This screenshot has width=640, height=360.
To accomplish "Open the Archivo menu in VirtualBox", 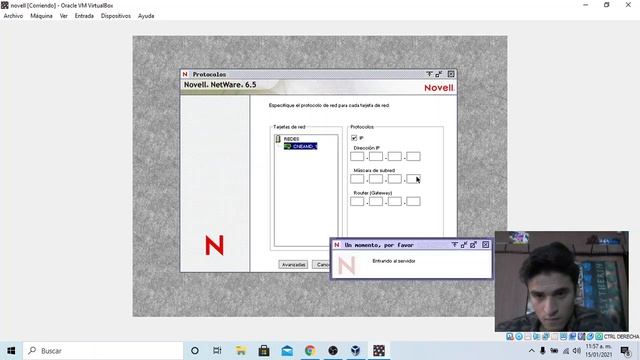I will (x=13, y=16).
